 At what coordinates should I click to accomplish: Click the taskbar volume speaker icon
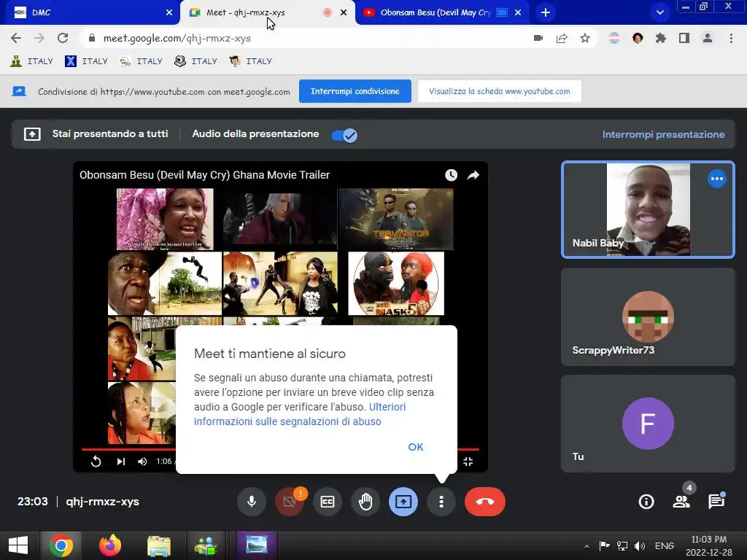tap(639, 546)
